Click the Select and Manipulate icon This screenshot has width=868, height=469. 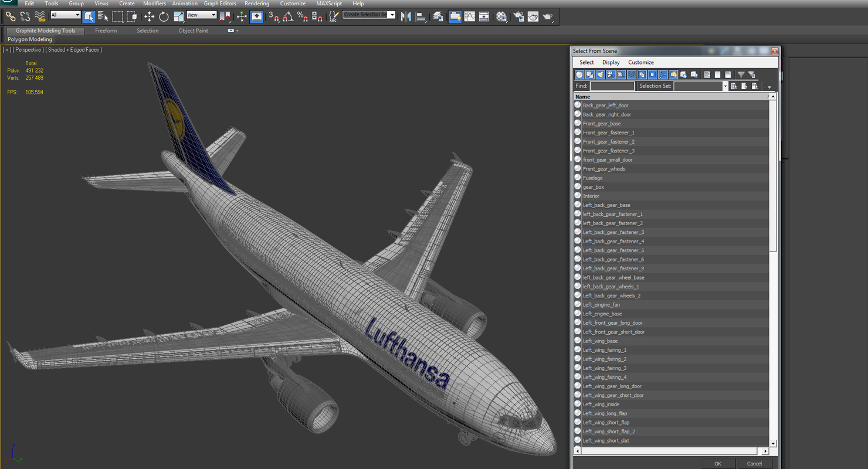242,16
